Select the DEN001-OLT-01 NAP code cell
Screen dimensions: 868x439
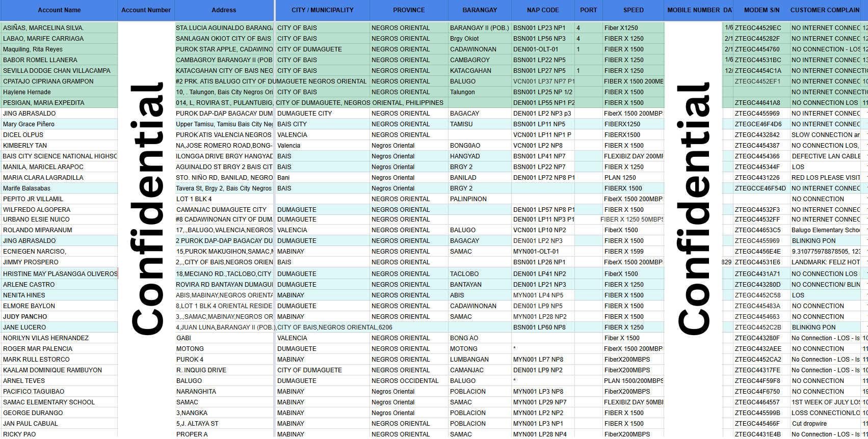[543, 49]
